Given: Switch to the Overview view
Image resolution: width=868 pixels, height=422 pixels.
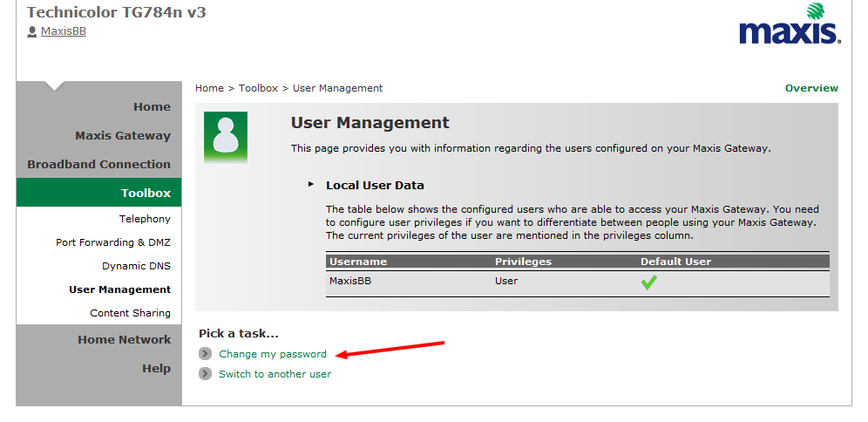Looking at the screenshot, I should tap(811, 88).
